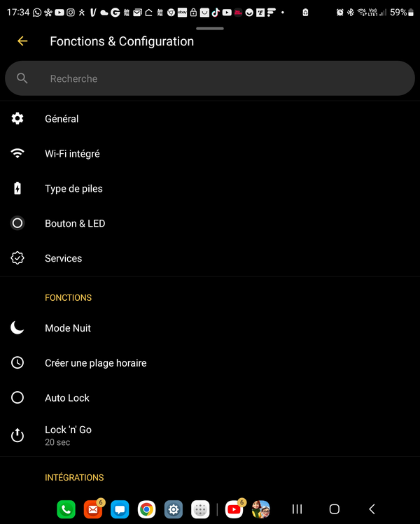The image size is (420, 524).
Task: Open Lock 'n' Go 20 sec setting
Action: (x=210, y=435)
